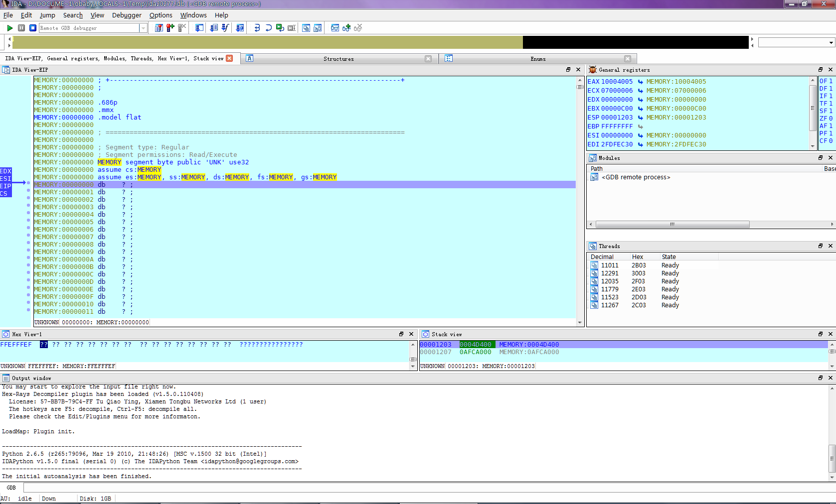Viewport: 836px width, 504px height.
Task: Open the Debugger menu
Action: [x=127, y=15]
